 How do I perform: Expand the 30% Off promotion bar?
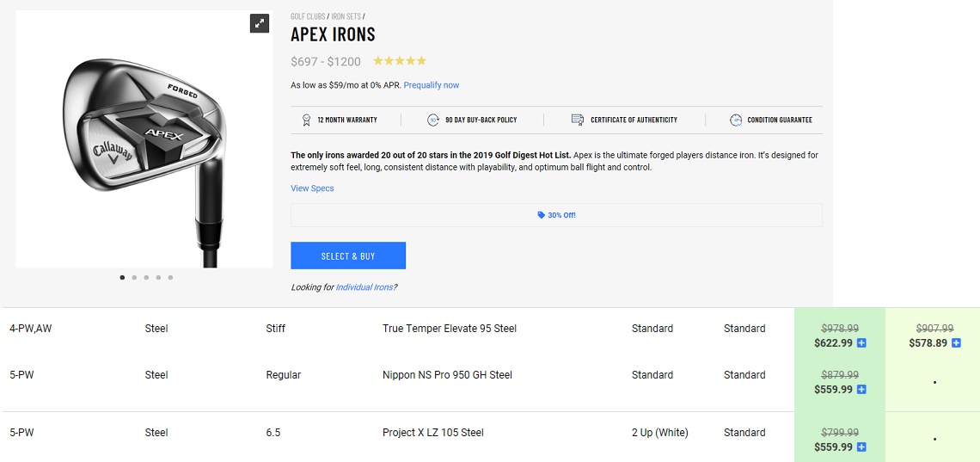[x=556, y=215]
